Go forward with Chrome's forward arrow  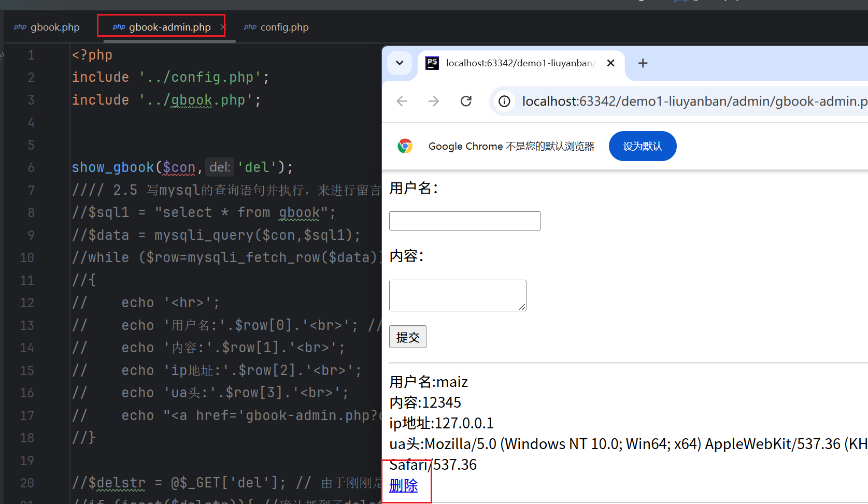(x=434, y=101)
